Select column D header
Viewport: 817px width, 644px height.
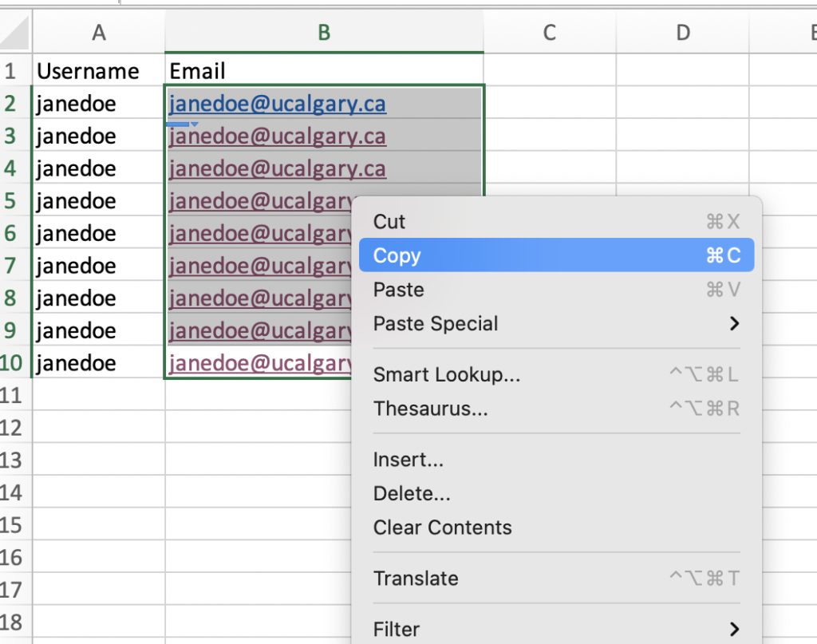pyautogui.click(x=683, y=32)
